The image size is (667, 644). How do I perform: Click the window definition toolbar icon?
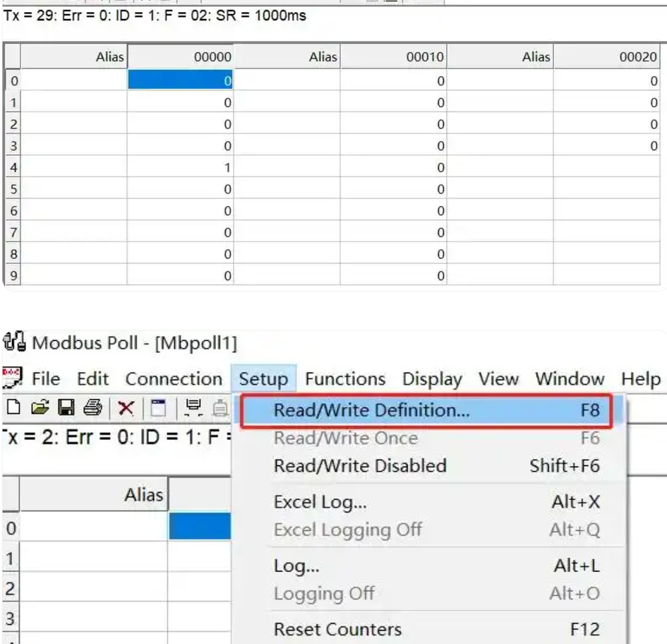[159, 407]
